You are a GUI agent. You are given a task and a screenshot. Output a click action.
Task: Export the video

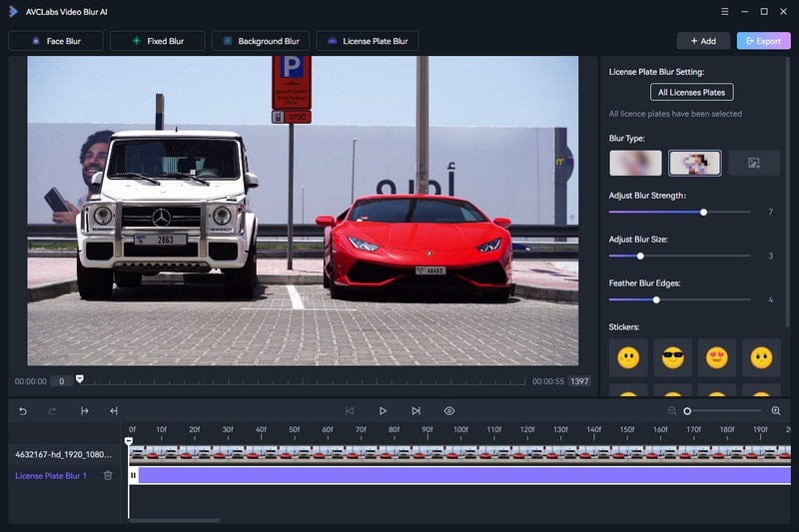pos(763,41)
